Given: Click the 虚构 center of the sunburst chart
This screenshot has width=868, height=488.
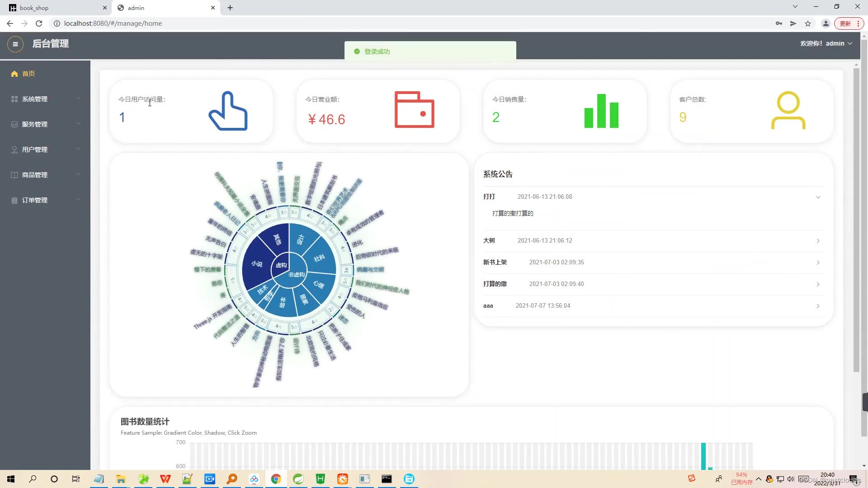Looking at the screenshot, I should click(x=281, y=266).
